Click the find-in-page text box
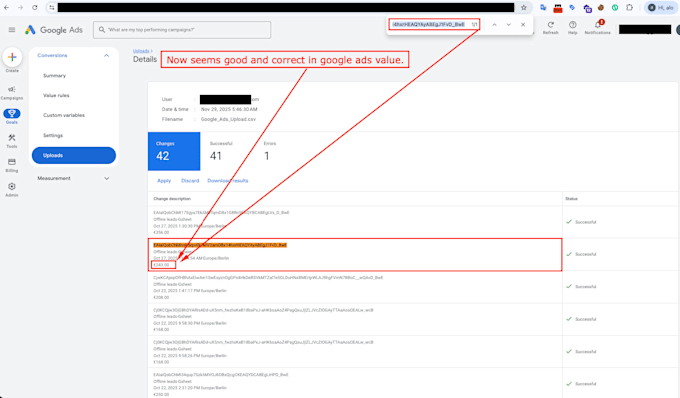Image resolution: width=680 pixels, height=398 pixels. click(428, 24)
